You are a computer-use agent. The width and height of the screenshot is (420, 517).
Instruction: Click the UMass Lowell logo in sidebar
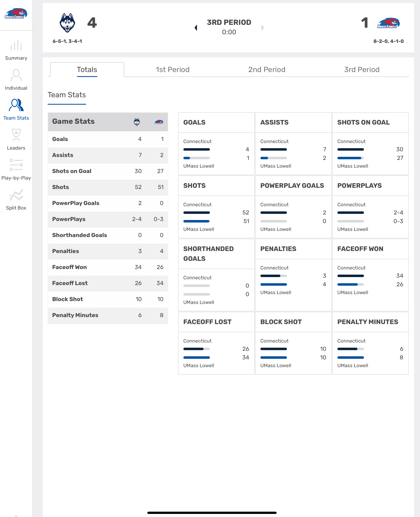point(16,14)
